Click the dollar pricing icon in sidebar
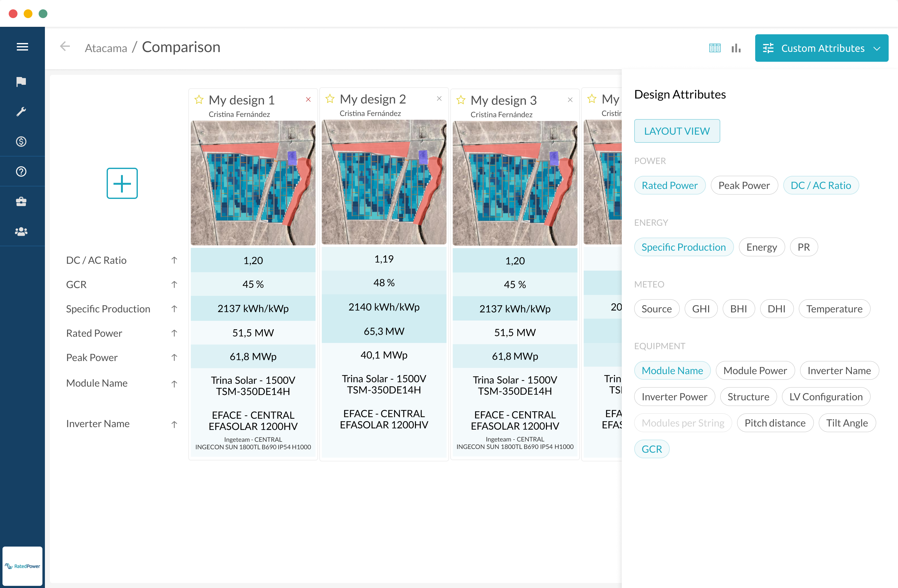 pyautogui.click(x=22, y=142)
